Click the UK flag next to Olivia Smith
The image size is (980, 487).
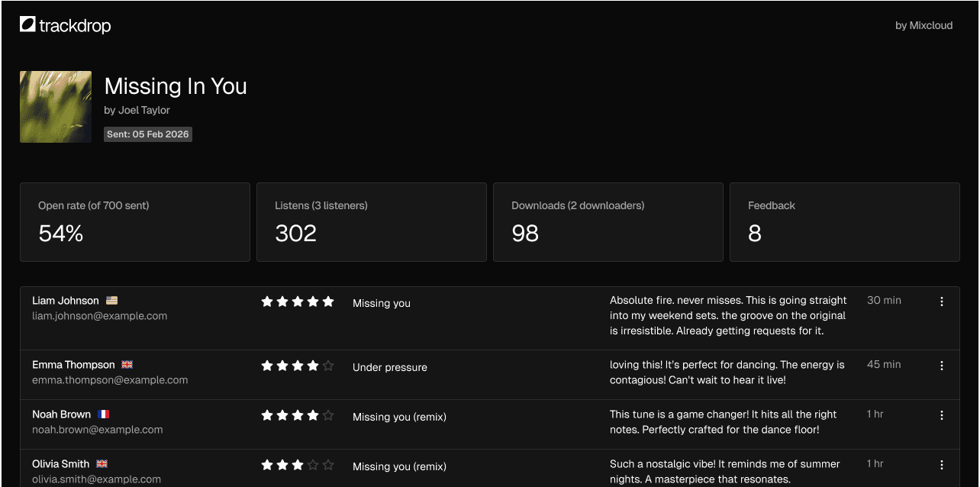[102, 464]
